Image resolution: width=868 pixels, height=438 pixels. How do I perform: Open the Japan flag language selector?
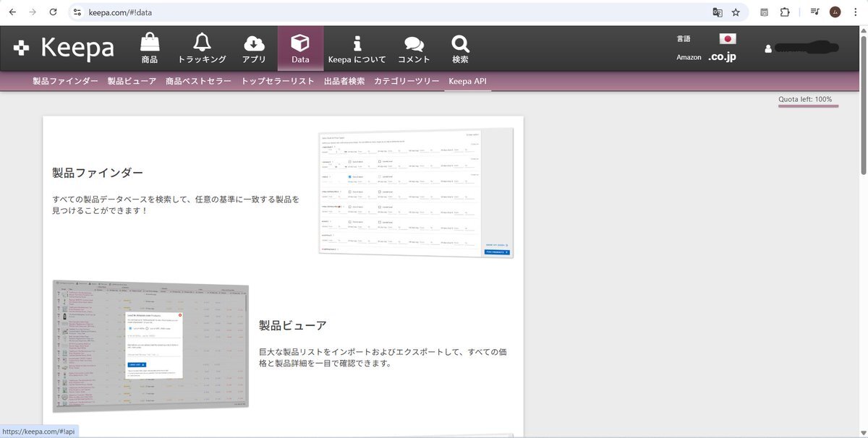[727, 39]
